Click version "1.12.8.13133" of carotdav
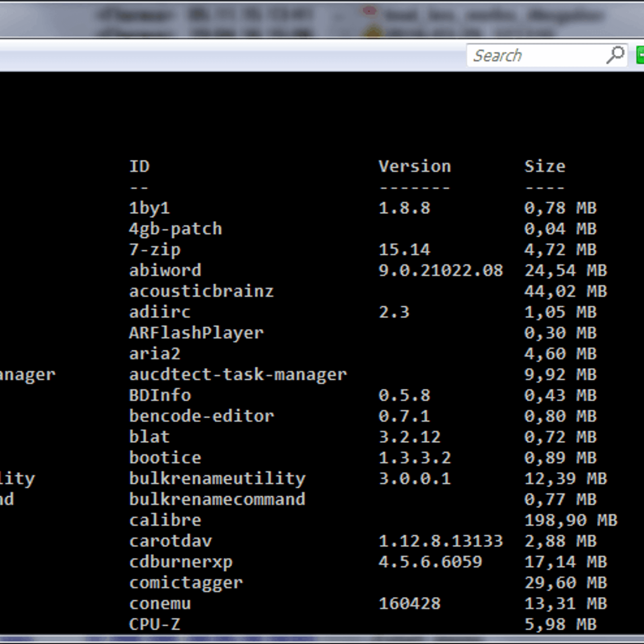Screen dimensions: 644x644 (x=441, y=541)
